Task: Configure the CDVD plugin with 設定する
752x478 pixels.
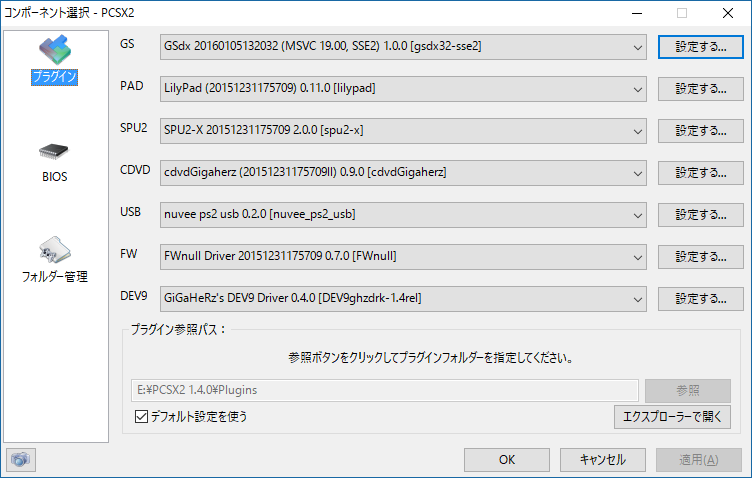Action: 701,173
